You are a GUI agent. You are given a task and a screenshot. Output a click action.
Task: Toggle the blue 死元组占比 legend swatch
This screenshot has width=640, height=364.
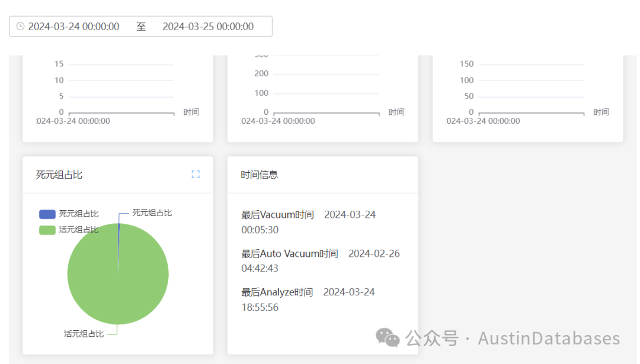[47, 214]
